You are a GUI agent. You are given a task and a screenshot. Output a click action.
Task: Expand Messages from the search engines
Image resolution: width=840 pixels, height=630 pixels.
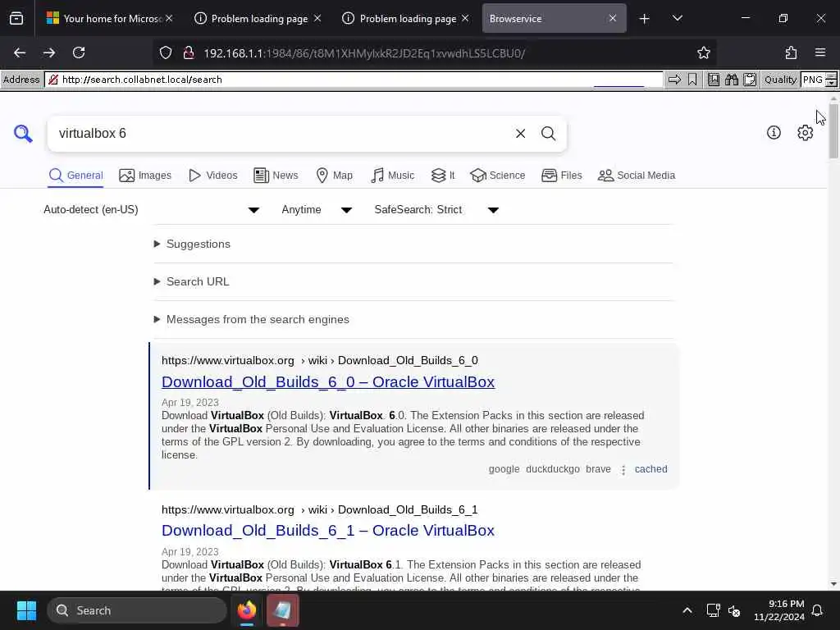pyautogui.click(x=251, y=319)
